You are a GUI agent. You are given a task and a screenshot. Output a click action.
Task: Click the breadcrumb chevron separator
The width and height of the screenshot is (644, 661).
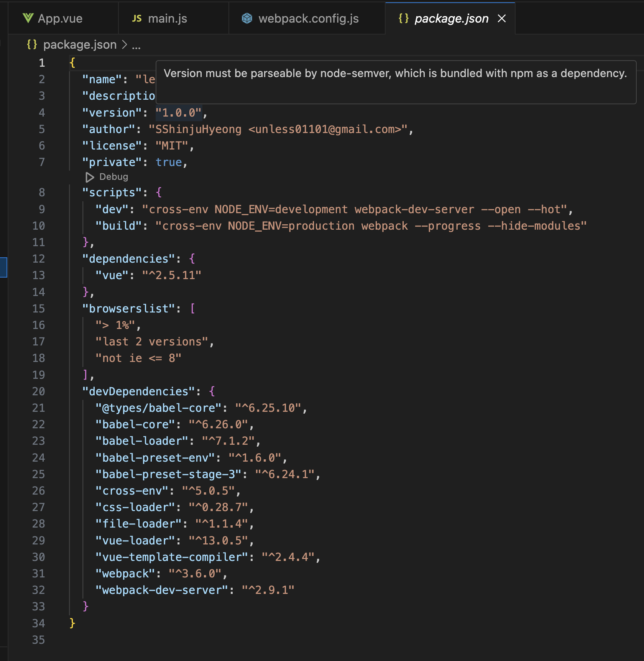point(124,45)
